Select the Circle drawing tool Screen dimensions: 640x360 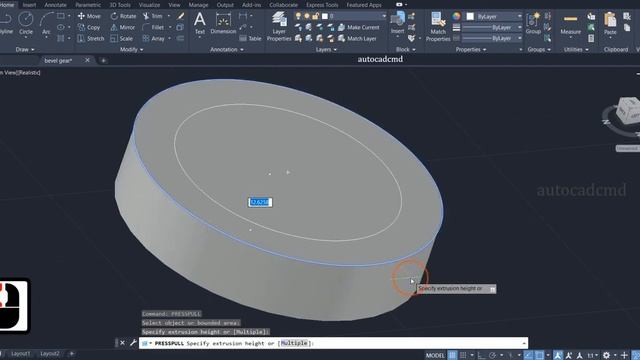click(x=26, y=24)
